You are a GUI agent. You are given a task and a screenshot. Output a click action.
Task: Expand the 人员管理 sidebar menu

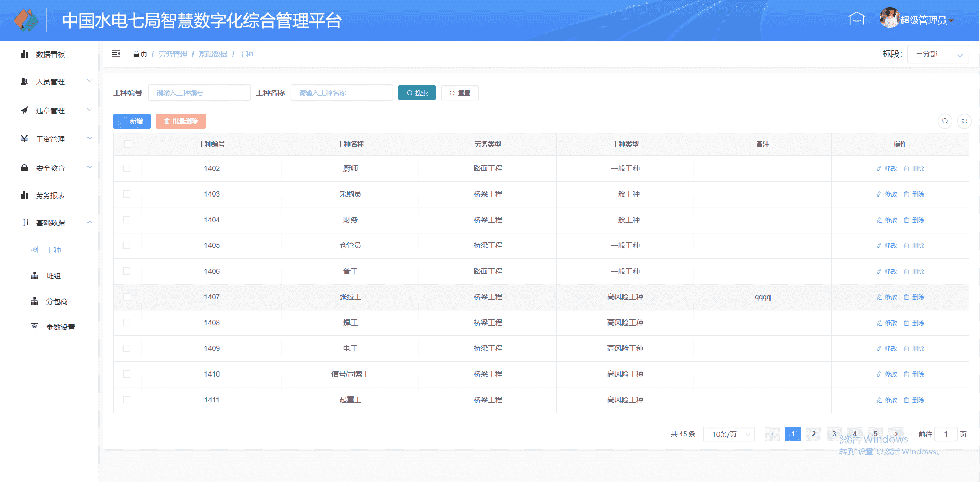click(x=50, y=82)
